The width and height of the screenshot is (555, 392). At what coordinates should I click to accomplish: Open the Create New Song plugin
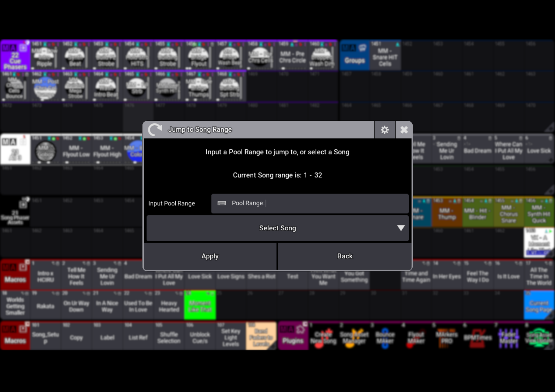323,336
